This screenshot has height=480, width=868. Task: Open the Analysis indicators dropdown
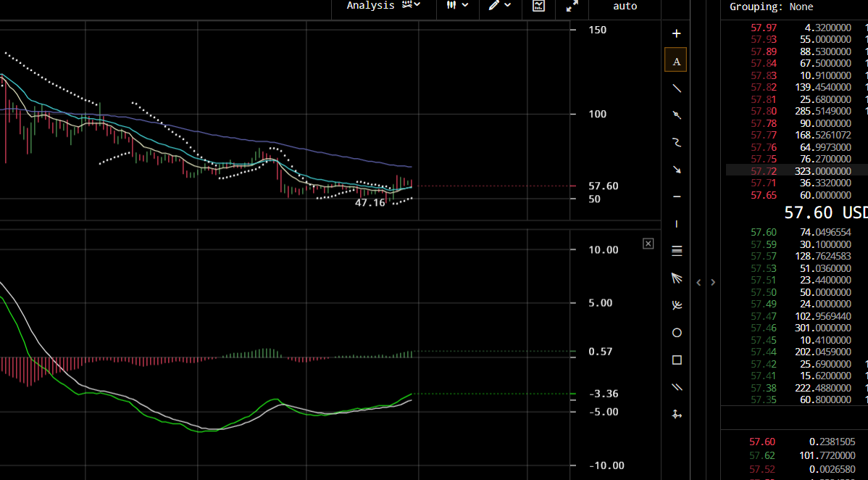click(x=383, y=6)
